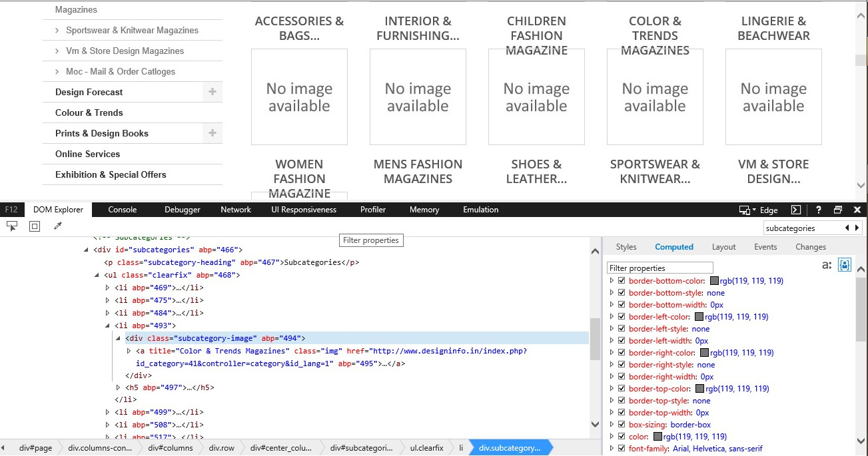Screen dimensions: 868x456
Task: Collapse the ul clearfix tree node
Action: click(x=97, y=275)
